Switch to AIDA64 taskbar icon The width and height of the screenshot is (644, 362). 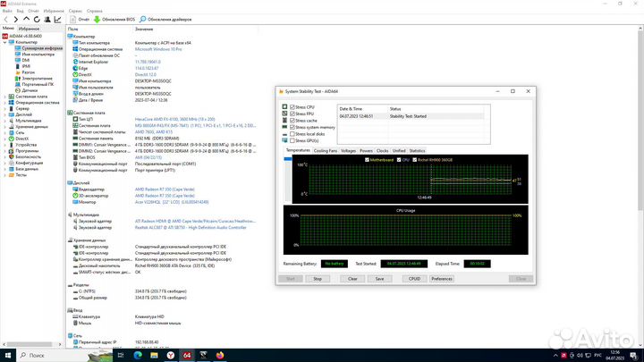[x=187, y=356]
